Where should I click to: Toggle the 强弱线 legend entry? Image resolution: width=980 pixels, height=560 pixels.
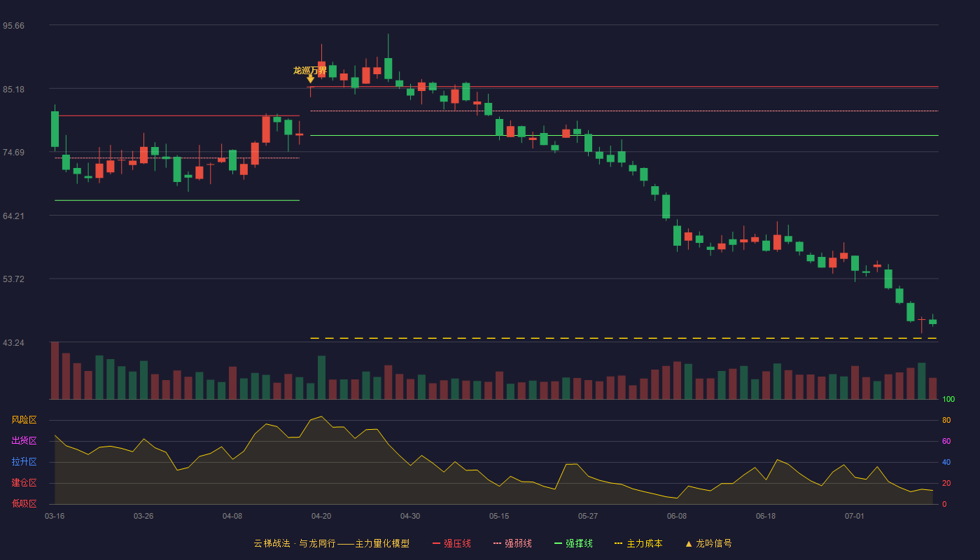[512, 543]
